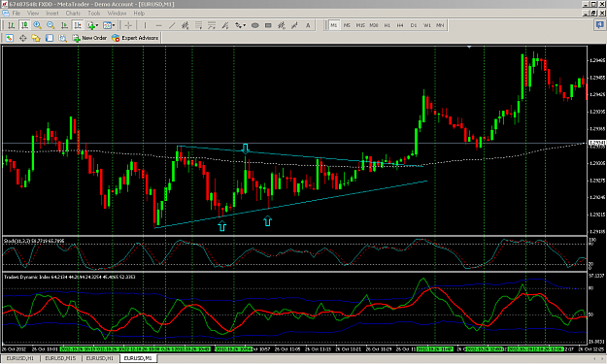Viewport: 607px width, 364px height.
Task: Toggle chart auto scroll icon
Action: (64, 25)
